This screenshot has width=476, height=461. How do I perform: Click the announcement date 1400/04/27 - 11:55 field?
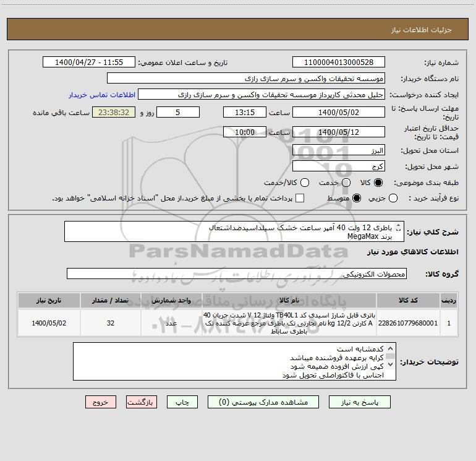[x=89, y=62]
